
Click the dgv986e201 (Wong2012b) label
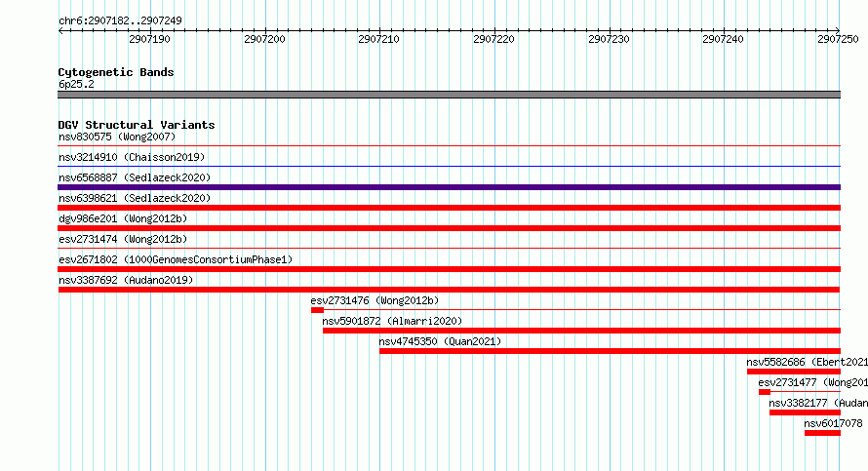123,218
